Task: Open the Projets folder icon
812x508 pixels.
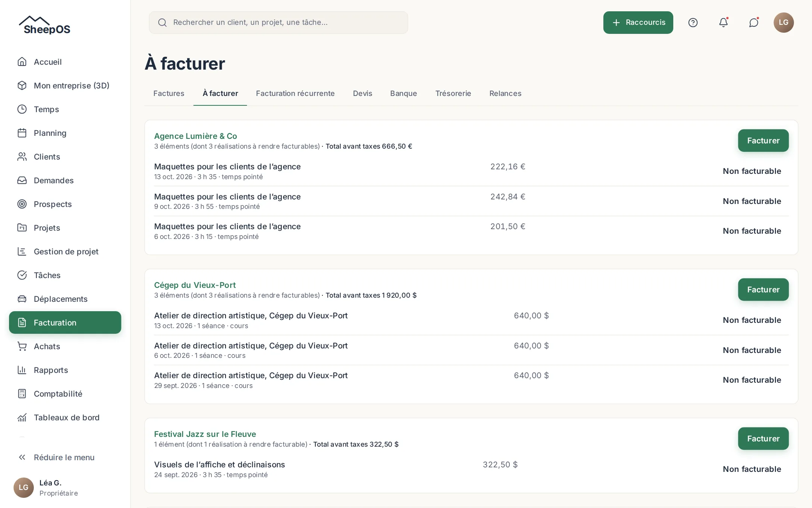Action: pyautogui.click(x=22, y=228)
